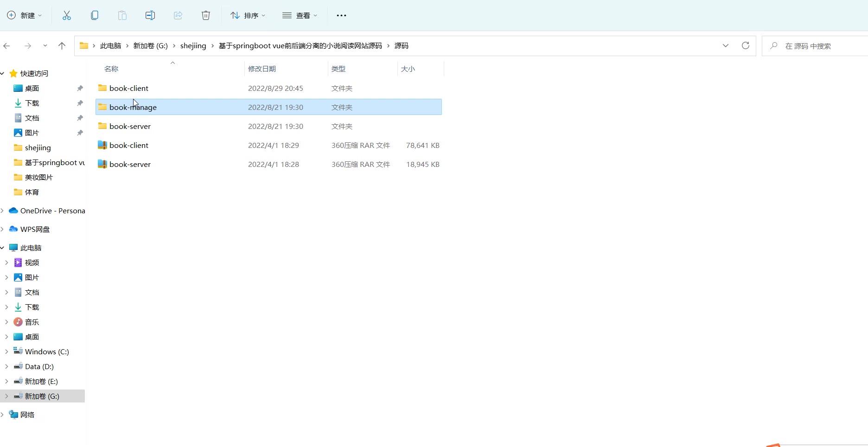Select the book-client RAR archive
The height and width of the screenshot is (447, 868).
pos(268,145)
